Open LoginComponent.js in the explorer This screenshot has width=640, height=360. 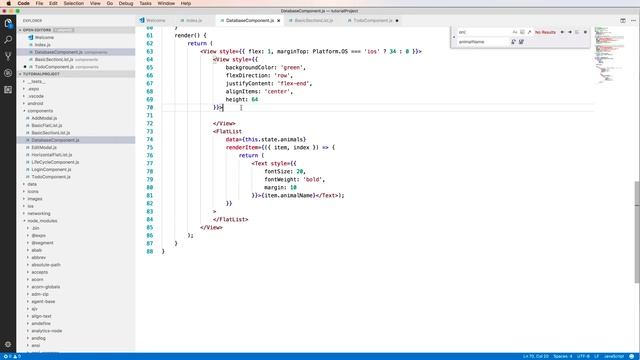click(51, 170)
